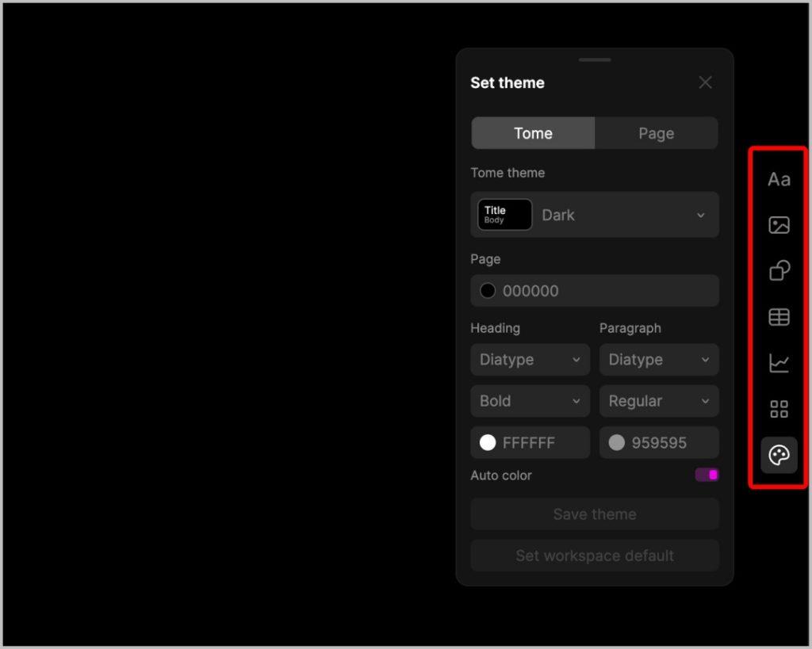Click the white FFFFFF heading color swatch
The height and width of the screenshot is (649, 812).
(488, 442)
